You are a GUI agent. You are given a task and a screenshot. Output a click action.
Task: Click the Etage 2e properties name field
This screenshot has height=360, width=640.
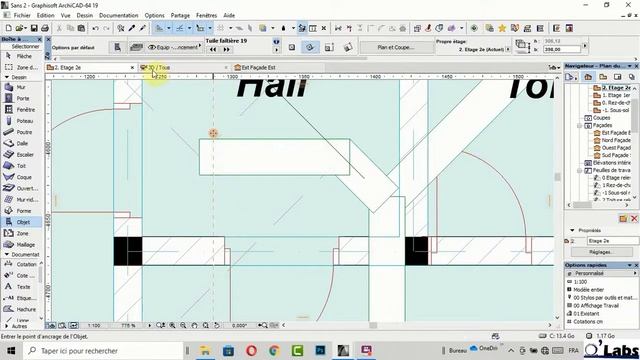[x=612, y=241]
